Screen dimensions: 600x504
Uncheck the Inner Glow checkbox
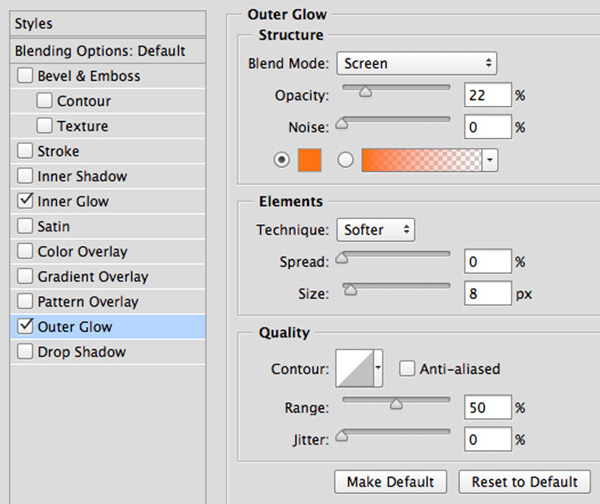25,201
